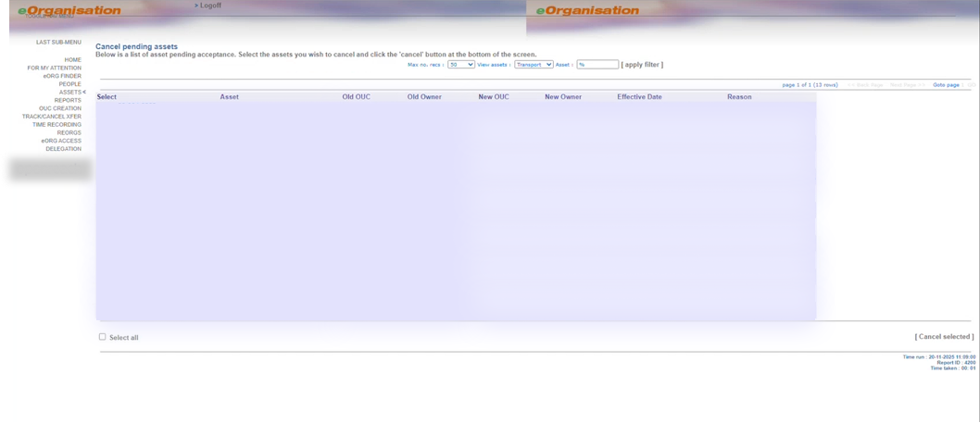Viewport: 980px width, 423px height.
Task: Open For My Attention menu item
Action: click(55, 68)
